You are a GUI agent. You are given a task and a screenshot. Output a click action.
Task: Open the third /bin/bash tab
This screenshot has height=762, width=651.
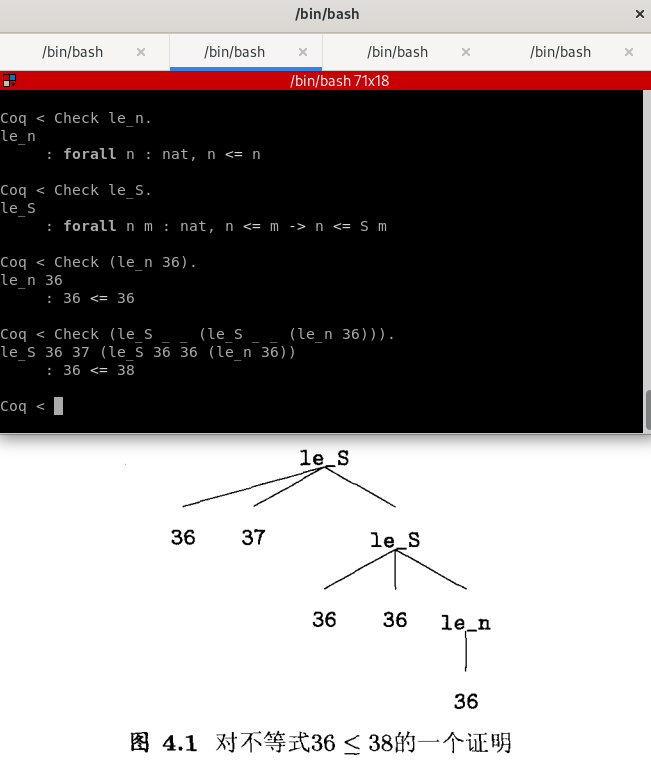coord(397,52)
